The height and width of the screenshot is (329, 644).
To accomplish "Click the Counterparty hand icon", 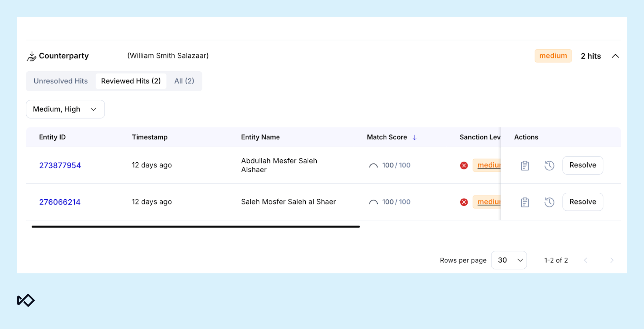I will [x=32, y=56].
